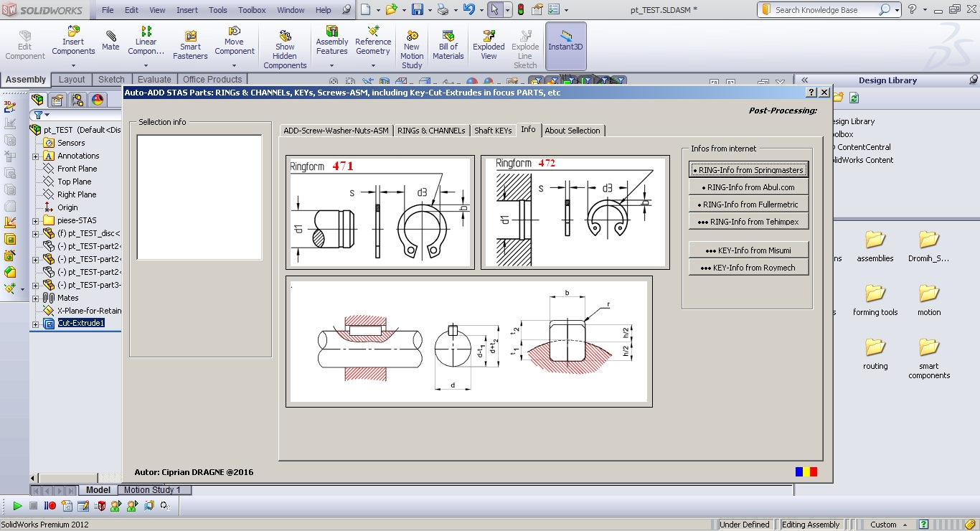This screenshot has height=531, width=980.
Task: Switch to About Sellection tab
Action: tap(573, 131)
